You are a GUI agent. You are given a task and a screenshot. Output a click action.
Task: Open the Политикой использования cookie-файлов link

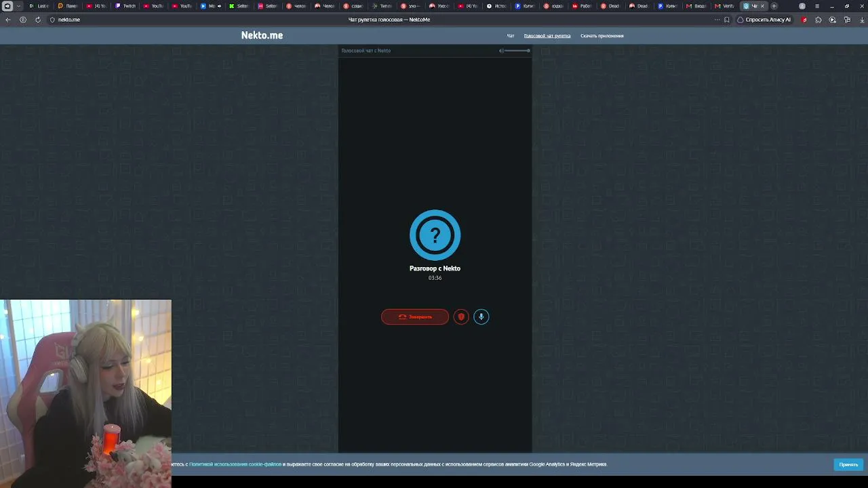point(235,464)
